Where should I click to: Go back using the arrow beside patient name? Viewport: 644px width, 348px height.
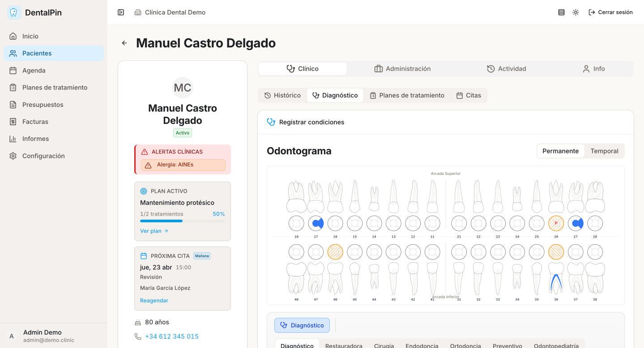click(x=124, y=43)
